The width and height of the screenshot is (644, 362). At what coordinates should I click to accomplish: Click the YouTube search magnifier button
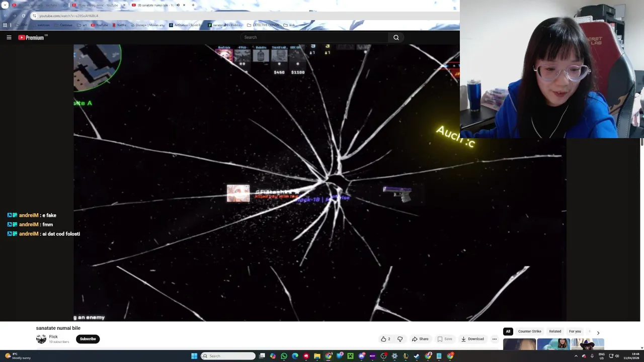tap(396, 37)
